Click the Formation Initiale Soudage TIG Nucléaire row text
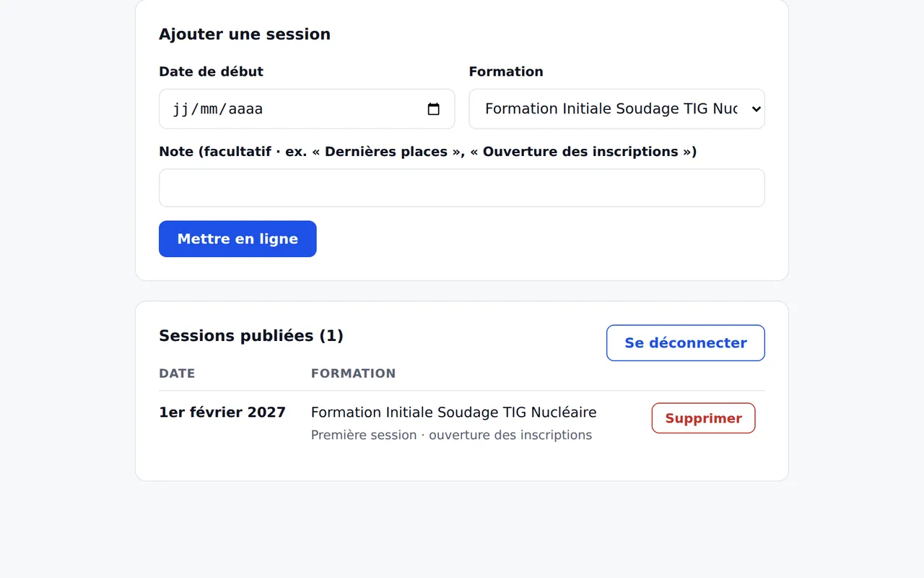The height and width of the screenshot is (578, 924). click(453, 413)
